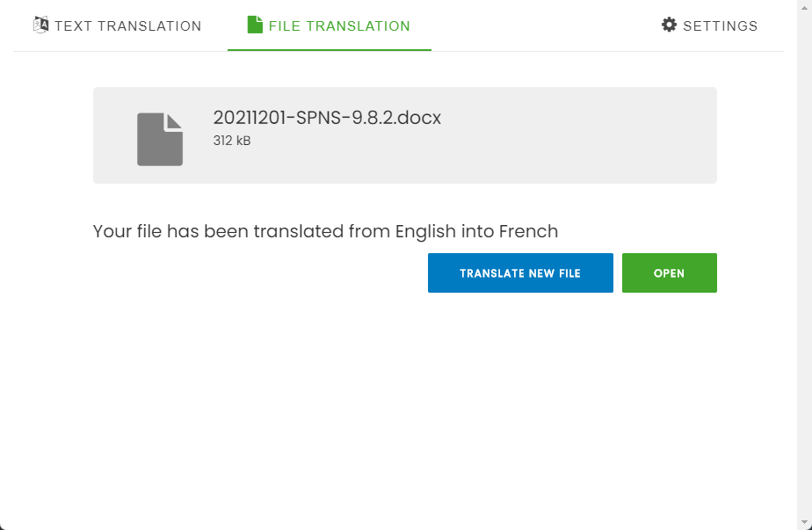Viewport: 812px width, 530px height.
Task: Click the translated from English into French message
Action: (325, 231)
